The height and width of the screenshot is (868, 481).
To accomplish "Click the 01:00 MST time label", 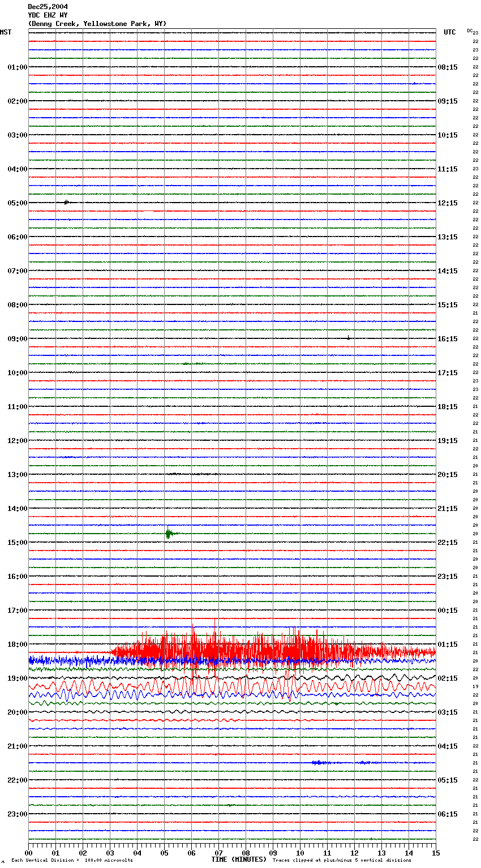I will [x=17, y=67].
